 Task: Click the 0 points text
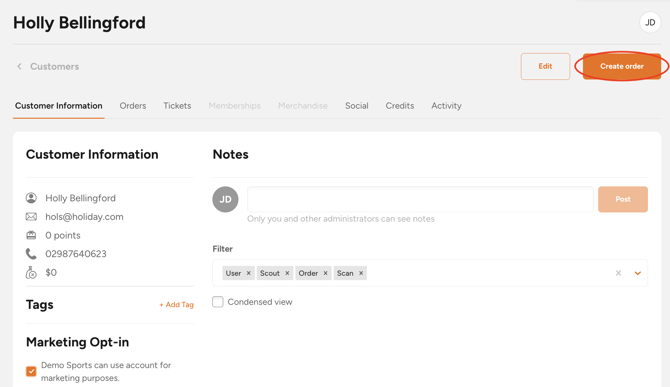pos(63,235)
